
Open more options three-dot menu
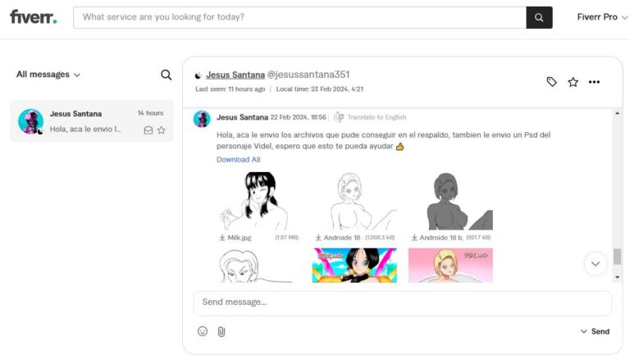594,82
